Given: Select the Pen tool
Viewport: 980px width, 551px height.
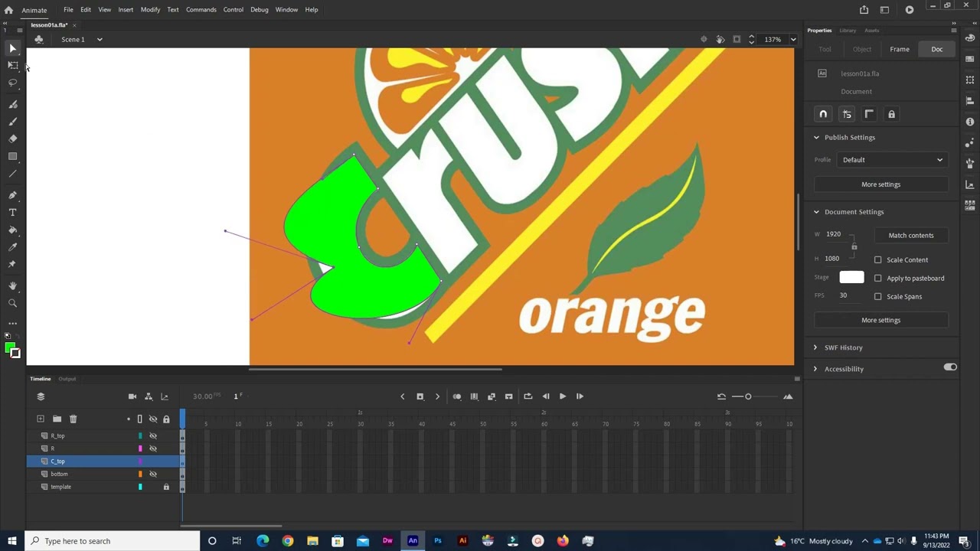Looking at the screenshot, I should (12, 195).
